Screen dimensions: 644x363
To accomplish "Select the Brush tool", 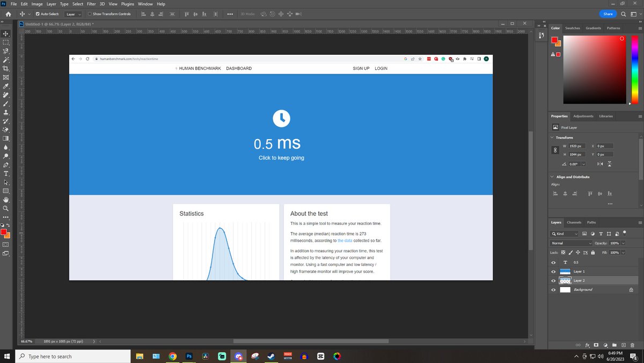I will tap(6, 104).
